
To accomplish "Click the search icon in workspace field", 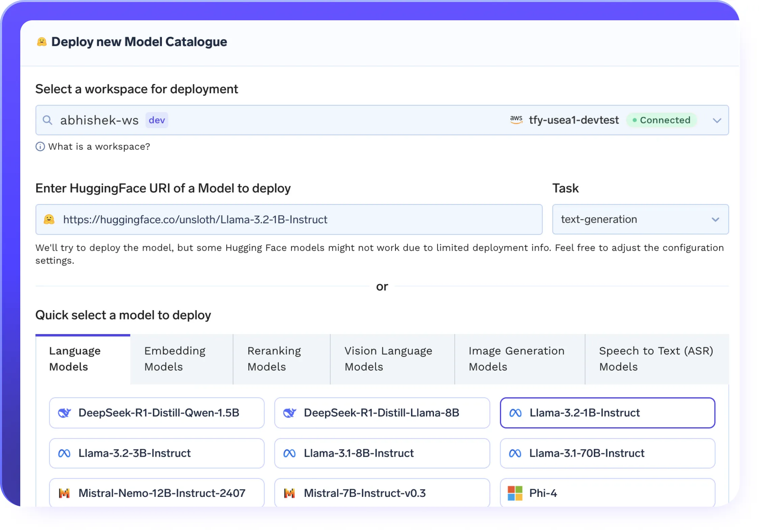I will 48,120.
